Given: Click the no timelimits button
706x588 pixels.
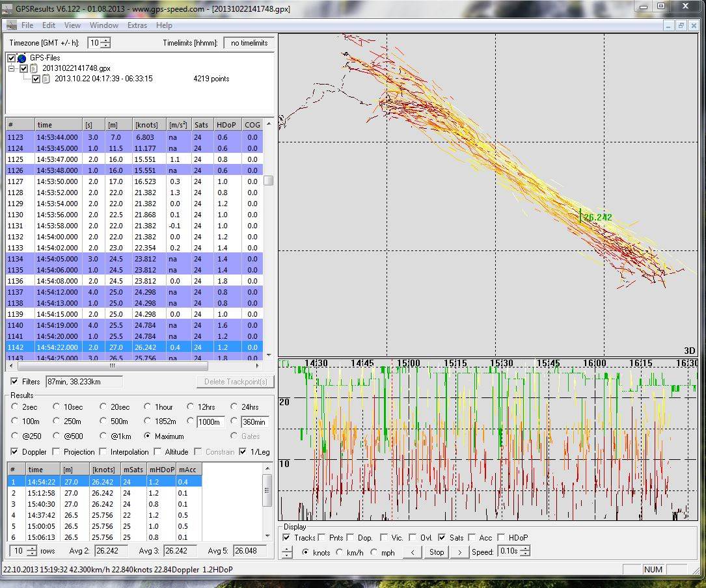Looking at the screenshot, I should pos(249,42).
